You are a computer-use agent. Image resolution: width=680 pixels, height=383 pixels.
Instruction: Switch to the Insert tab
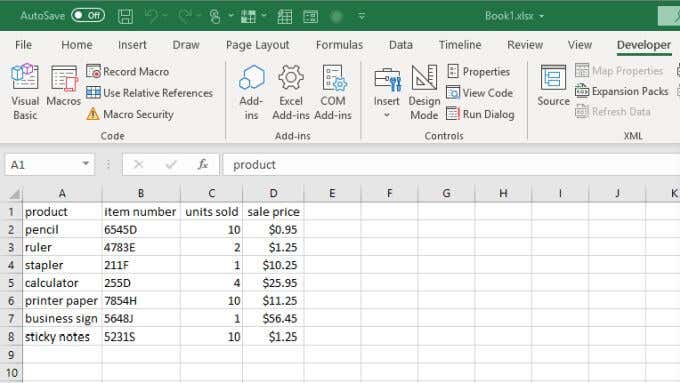[132, 45]
